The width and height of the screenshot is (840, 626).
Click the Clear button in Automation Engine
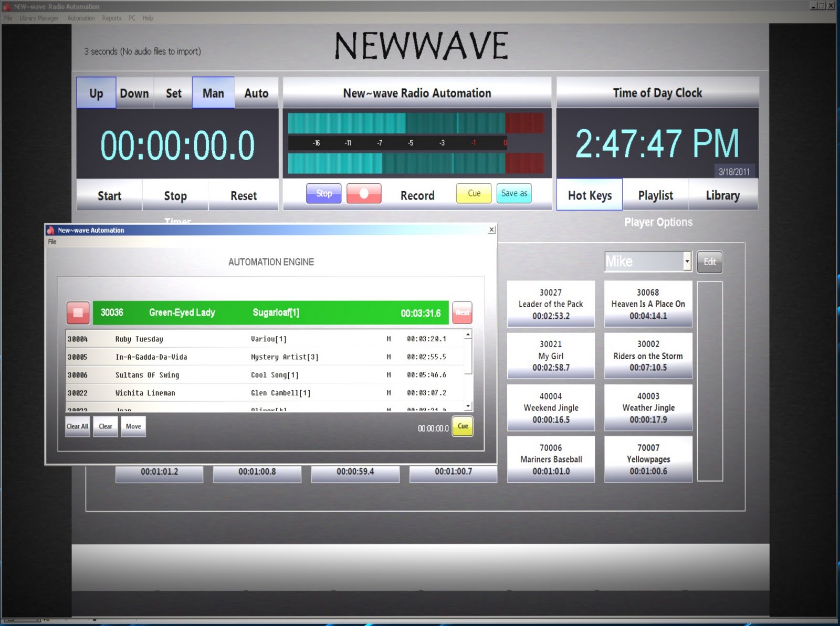106,426
